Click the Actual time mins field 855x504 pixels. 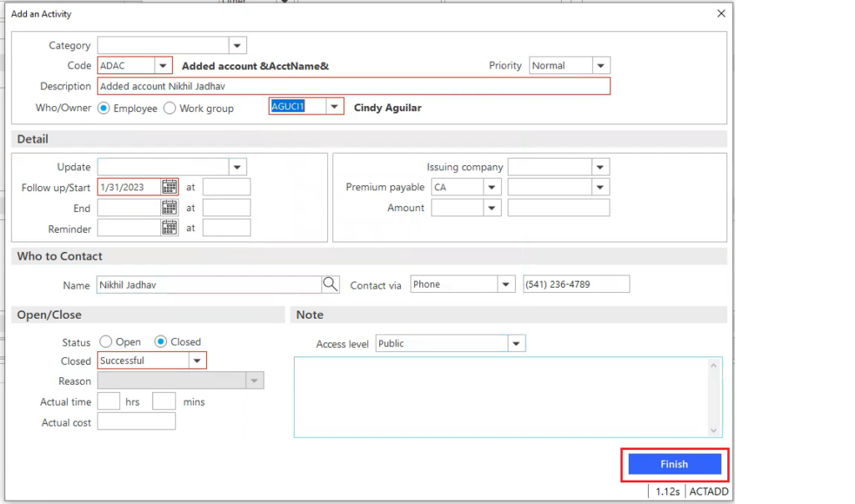tap(164, 401)
